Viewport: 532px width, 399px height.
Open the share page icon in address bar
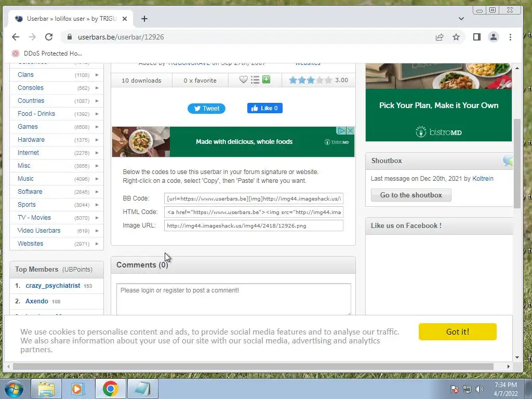440,37
